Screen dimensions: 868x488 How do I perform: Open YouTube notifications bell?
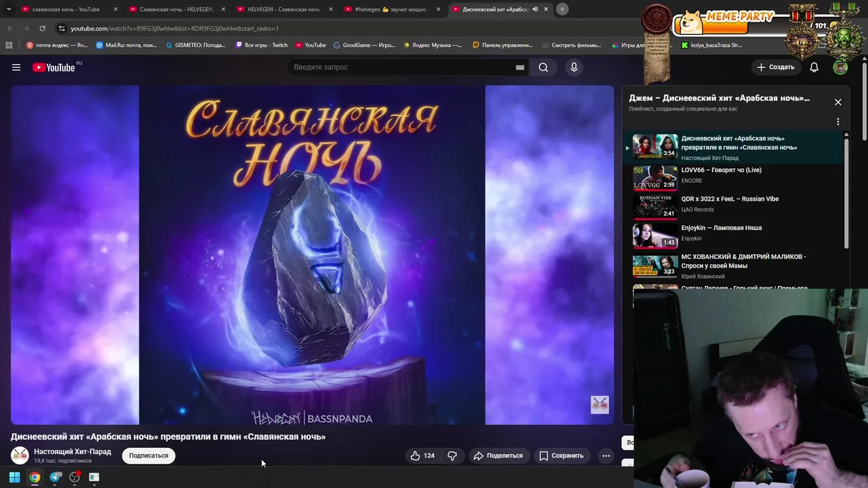point(814,67)
